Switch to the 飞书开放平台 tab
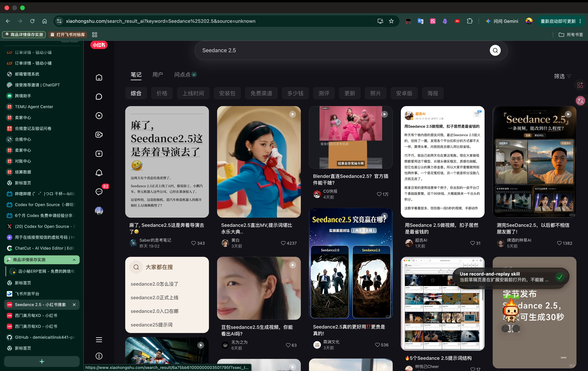 tap(42, 294)
